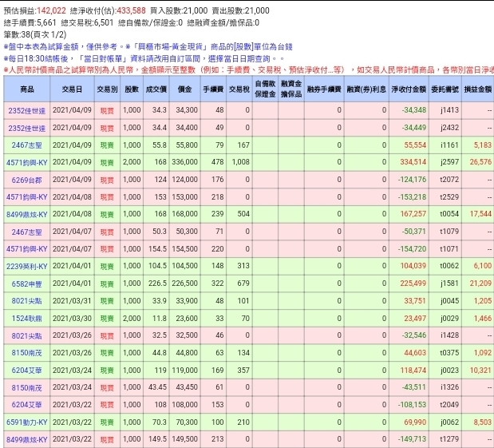Image resolution: width=494 pixels, height=448 pixels.
Task: Click net amount 225,499
Action: (413, 283)
